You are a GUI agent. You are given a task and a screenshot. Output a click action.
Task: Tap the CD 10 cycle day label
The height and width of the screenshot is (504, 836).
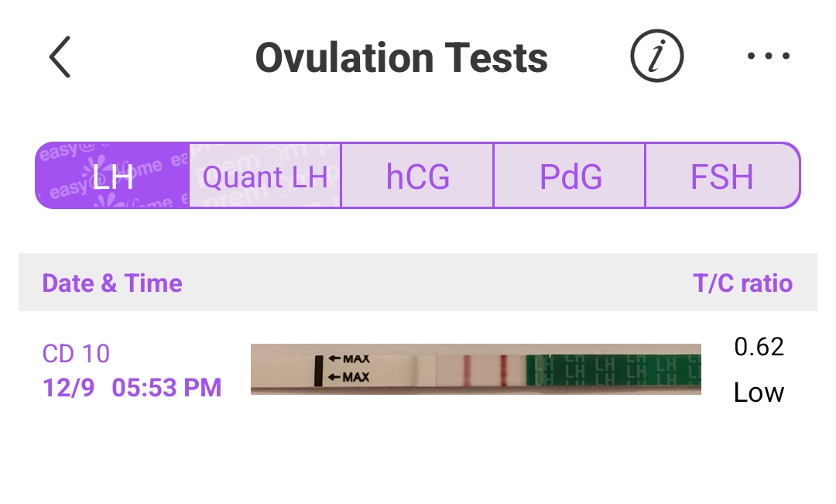click(76, 354)
